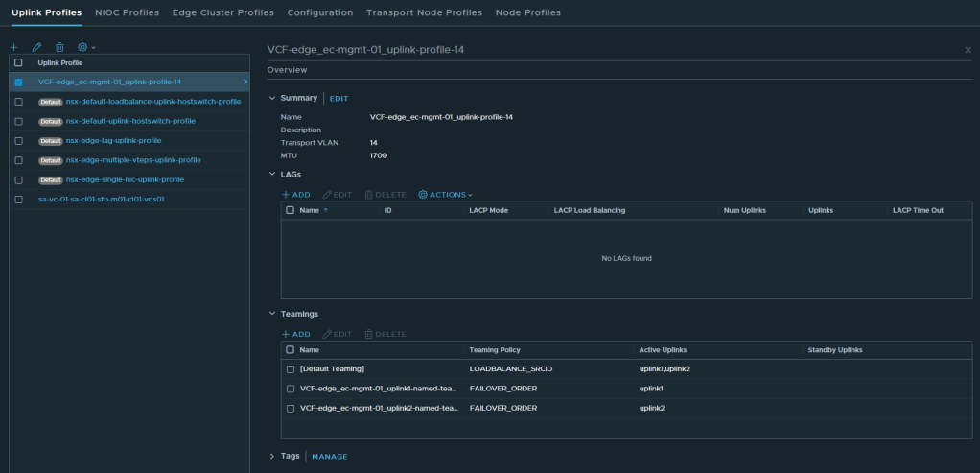The width and height of the screenshot is (980, 473).
Task: Tick the Default Teaming row checkbox
Action: pyautogui.click(x=291, y=369)
